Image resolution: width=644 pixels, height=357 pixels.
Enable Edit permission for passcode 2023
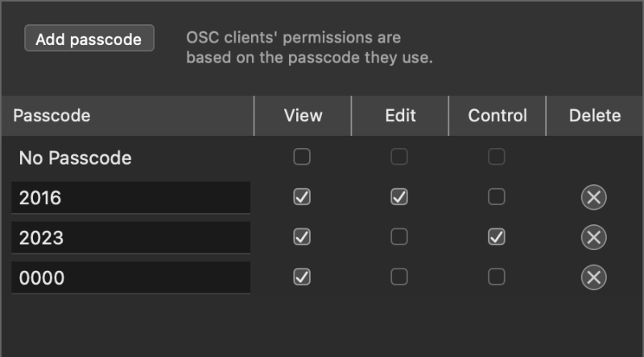click(399, 237)
